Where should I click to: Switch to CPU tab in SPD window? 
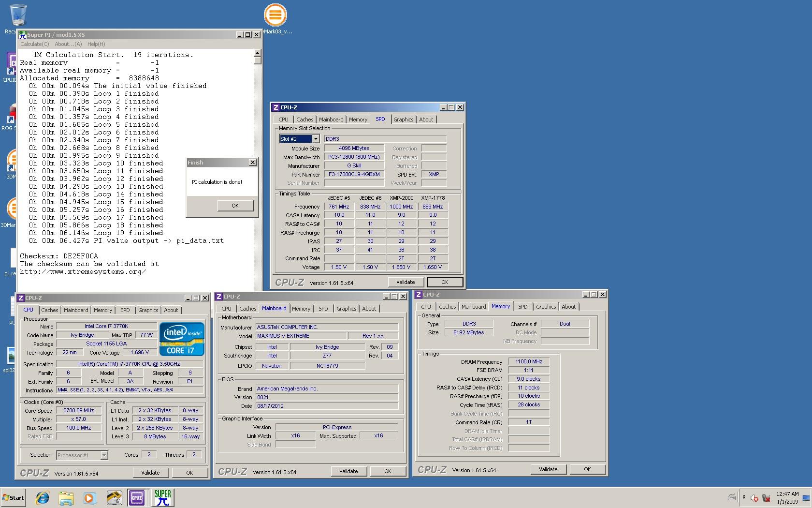point(283,120)
